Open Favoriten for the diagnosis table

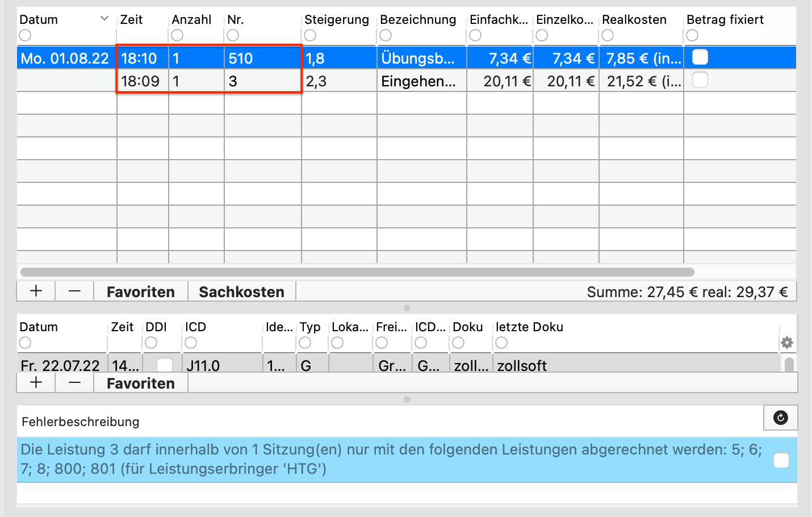(141, 383)
